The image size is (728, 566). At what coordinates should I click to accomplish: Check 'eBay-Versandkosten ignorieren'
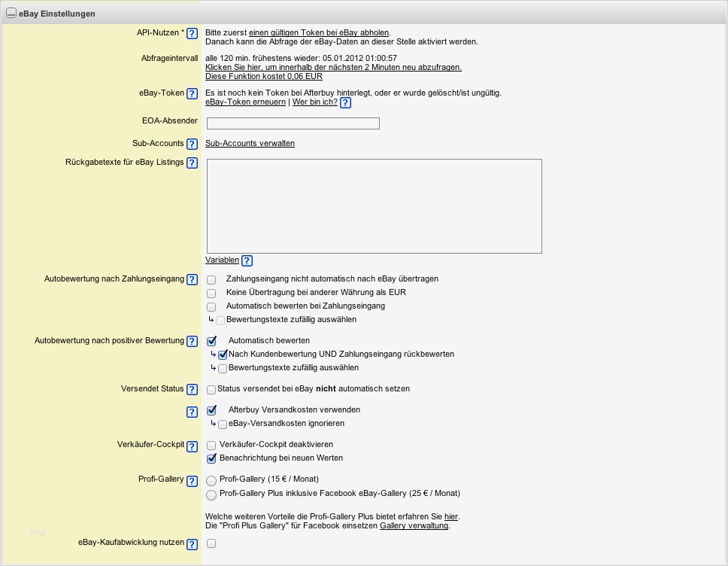tap(223, 424)
